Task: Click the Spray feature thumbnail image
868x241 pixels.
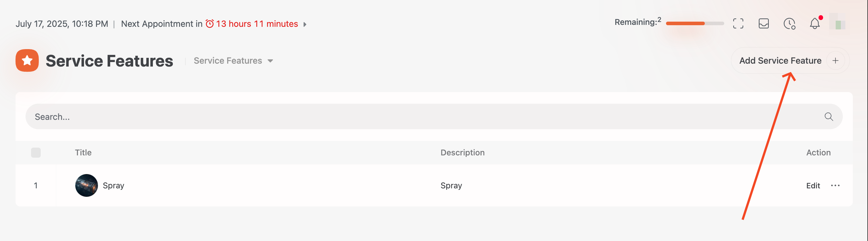Action: [86, 185]
